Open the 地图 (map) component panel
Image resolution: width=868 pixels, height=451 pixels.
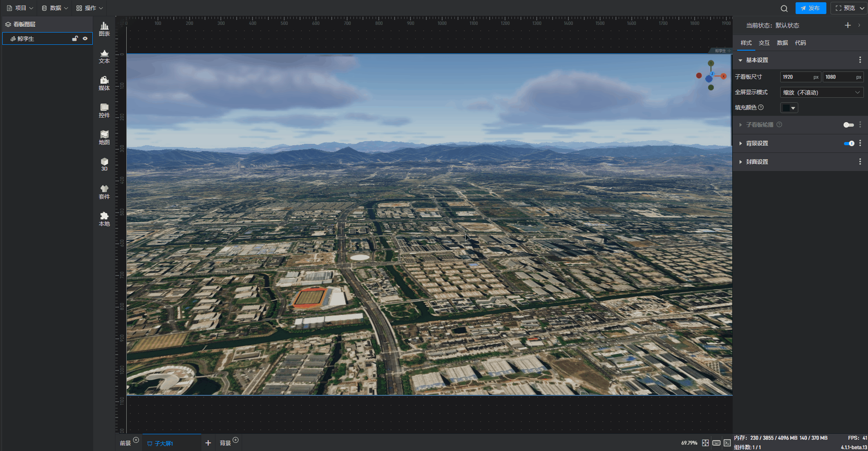point(104,138)
